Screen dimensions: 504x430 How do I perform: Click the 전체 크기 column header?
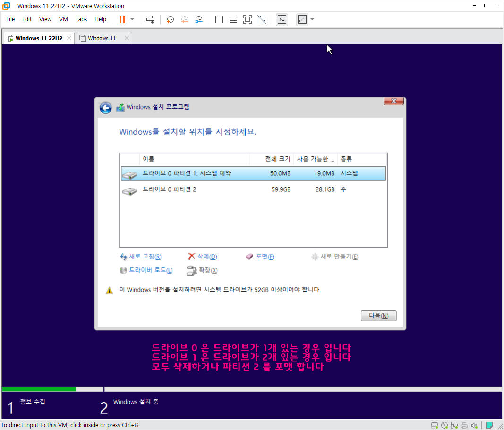(x=271, y=159)
